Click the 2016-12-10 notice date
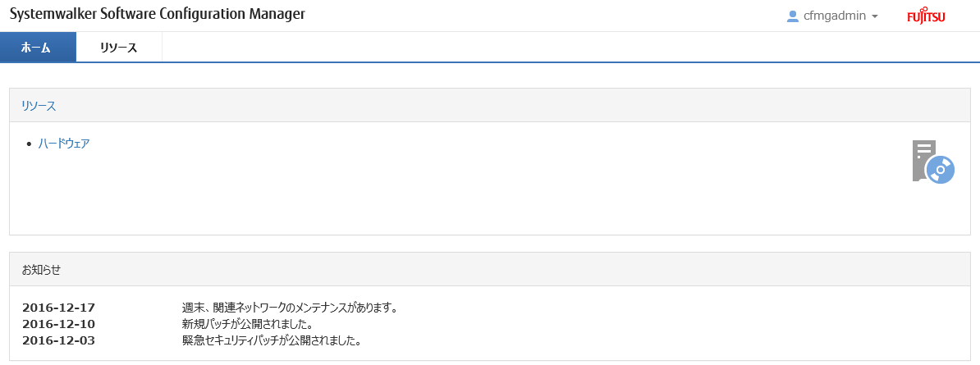 (x=58, y=324)
